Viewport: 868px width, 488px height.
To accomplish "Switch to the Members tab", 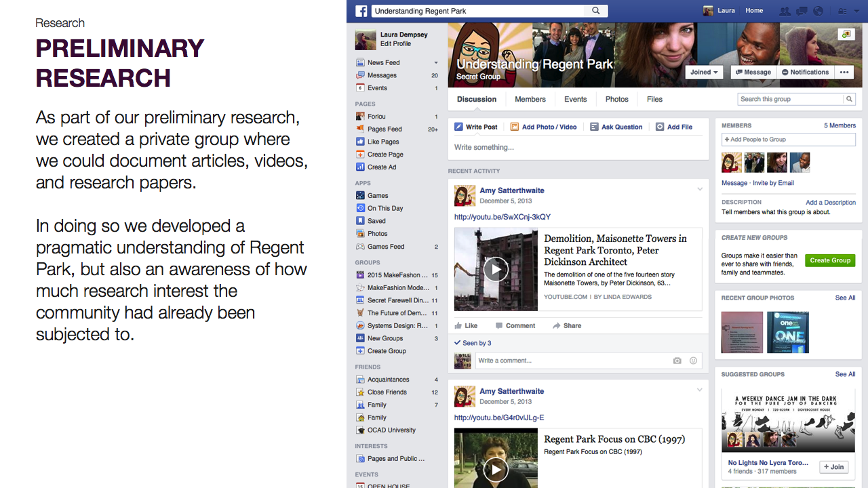I will pyautogui.click(x=530, y=99).
